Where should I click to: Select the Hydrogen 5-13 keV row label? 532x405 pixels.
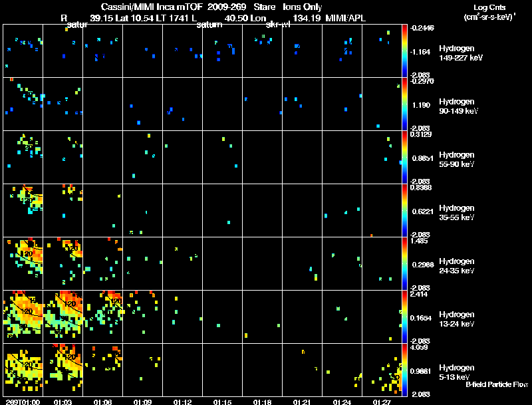(x=457, y=372)
